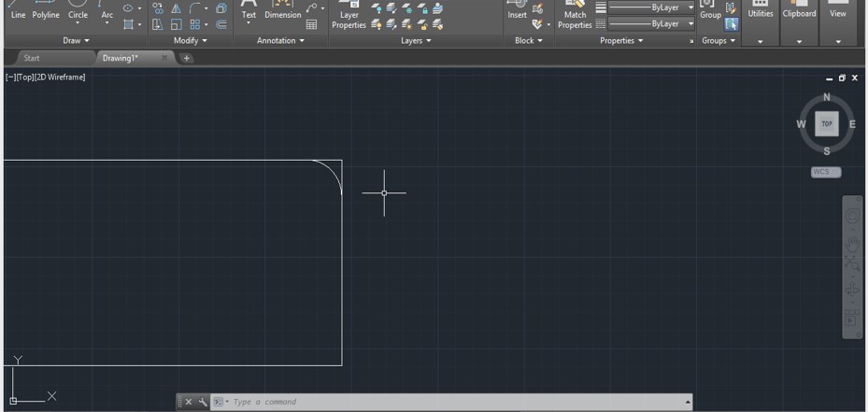Open the WCS coordinate system dropdown
868x412 pixels.
825,172
